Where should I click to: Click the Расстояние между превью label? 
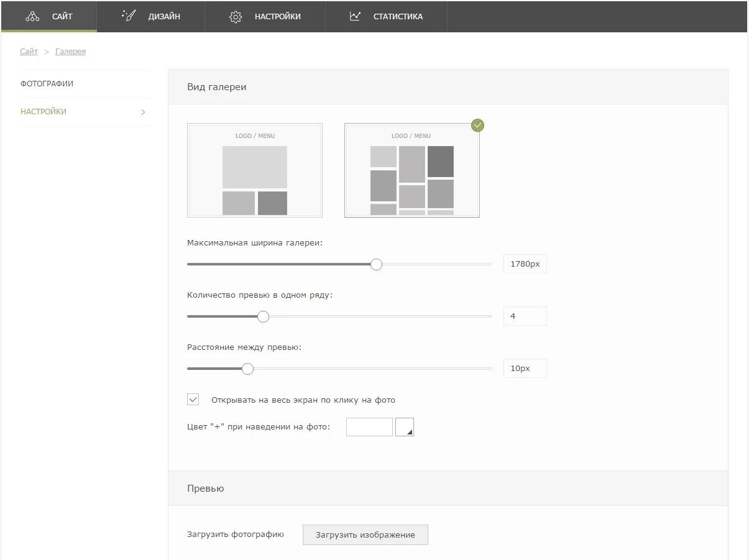(x=244, y=347)
